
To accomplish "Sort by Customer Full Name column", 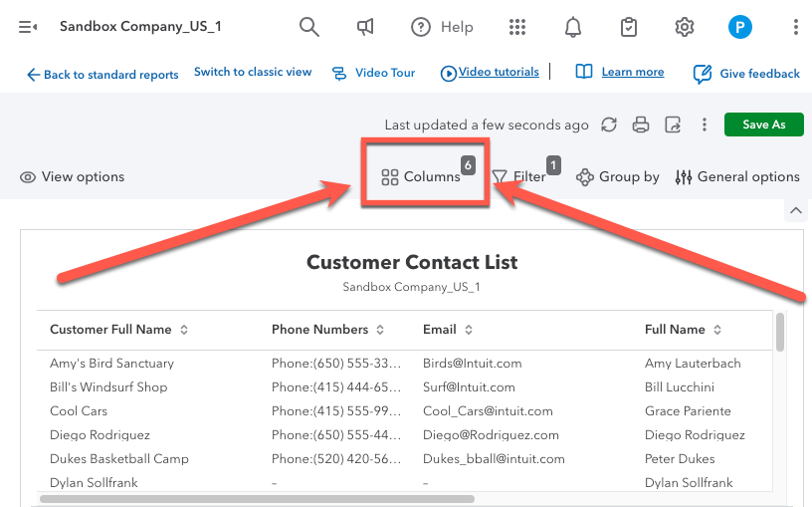I will click(184, 330).
